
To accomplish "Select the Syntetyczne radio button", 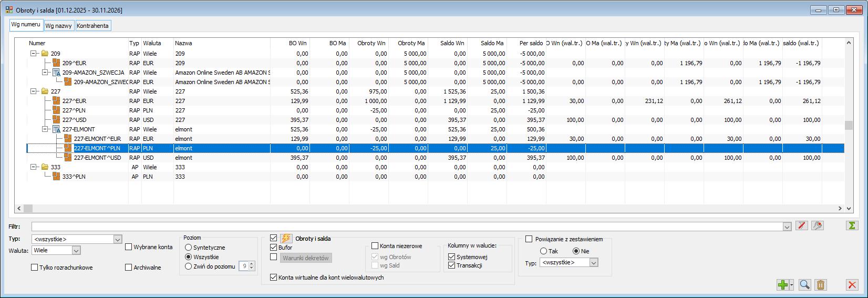I will 188,247.
